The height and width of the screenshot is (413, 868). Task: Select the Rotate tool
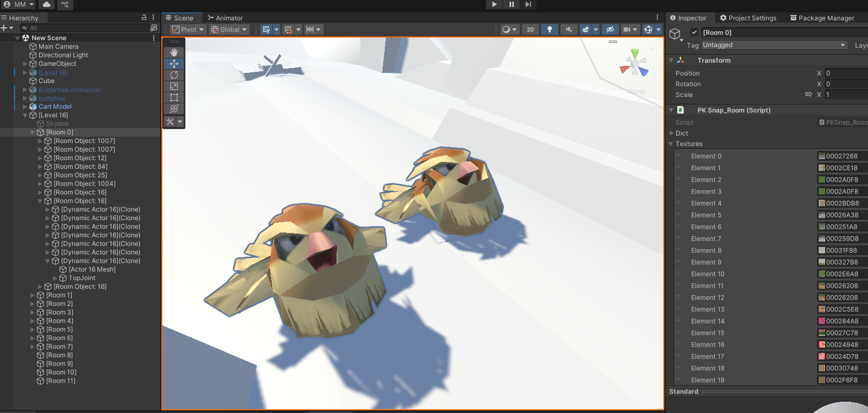174,75
